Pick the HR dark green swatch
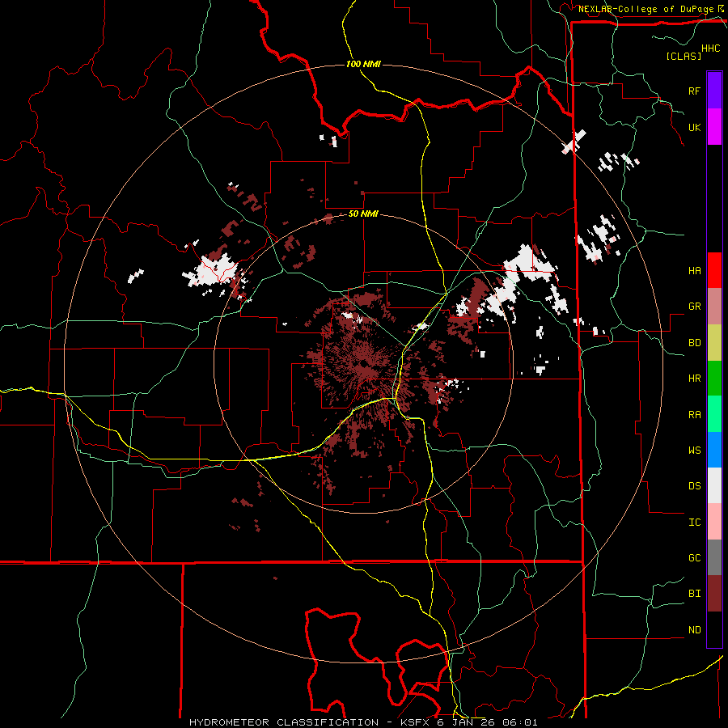The height and width of the screenshot is (728, 728). pos(714,378)
